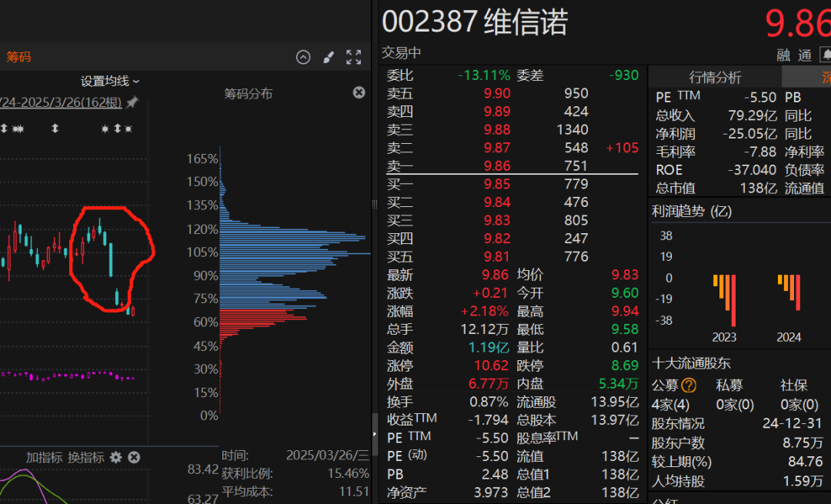The image size is (831, 504).
Task: Click the bell alert icon near 通
Action: coord(826,55)
